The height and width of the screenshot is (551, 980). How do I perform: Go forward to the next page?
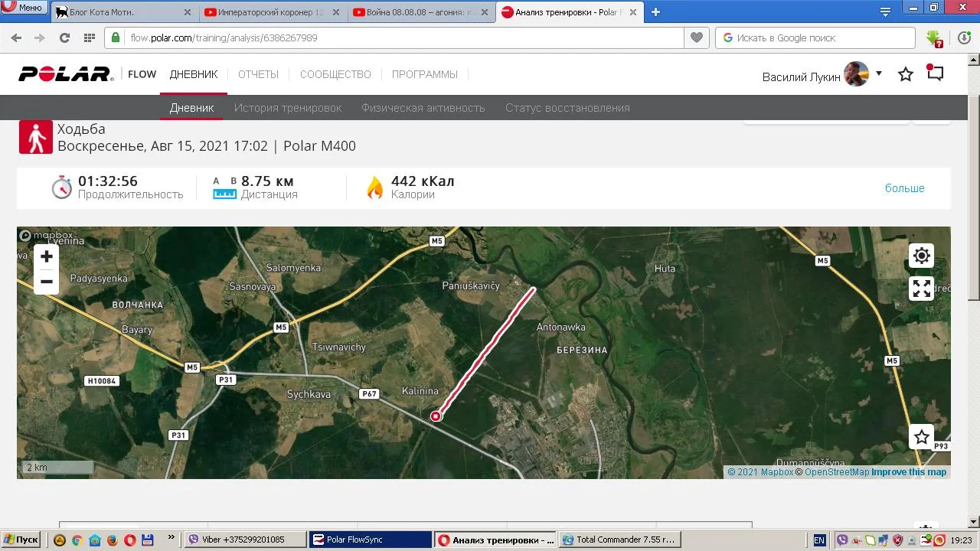pos(40,37)
